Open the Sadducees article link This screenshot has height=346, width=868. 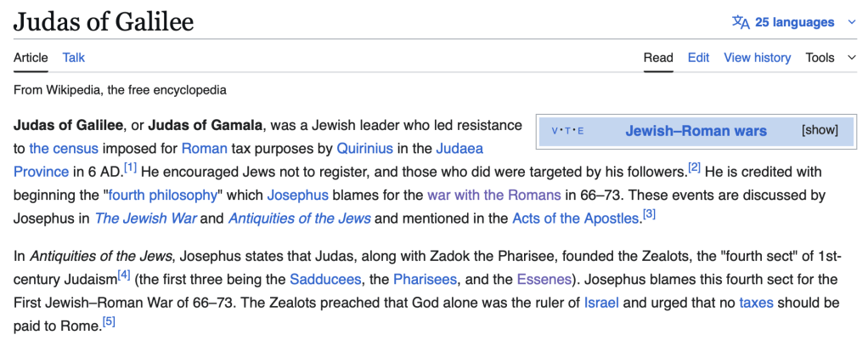[324, 279]
